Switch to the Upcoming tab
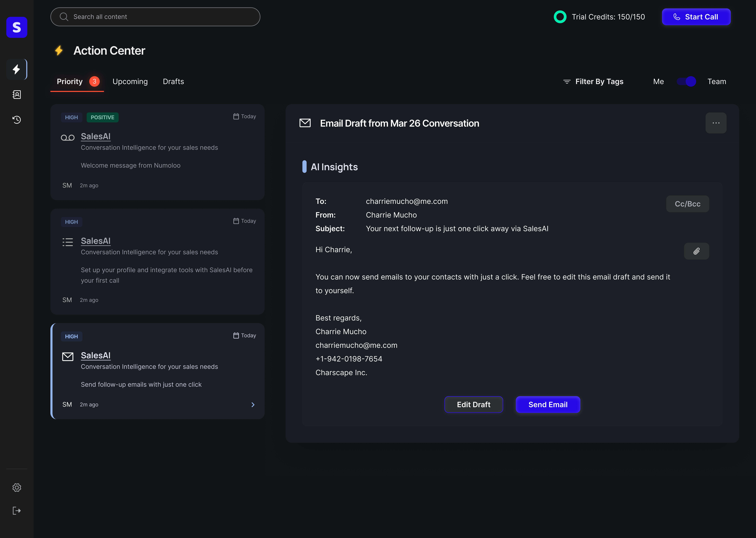The image size is (756, 538). tap(130, 82)
